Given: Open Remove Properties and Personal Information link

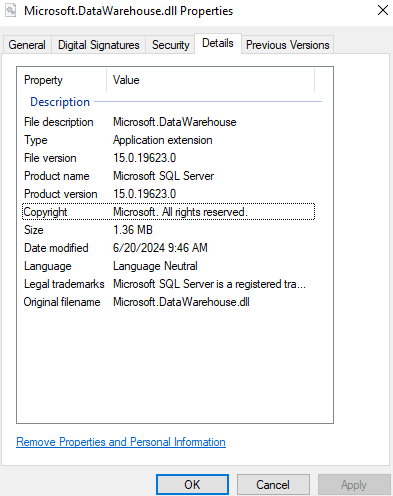Looking at the screenshot, I should pyautogui.click(x=121, y=442).
